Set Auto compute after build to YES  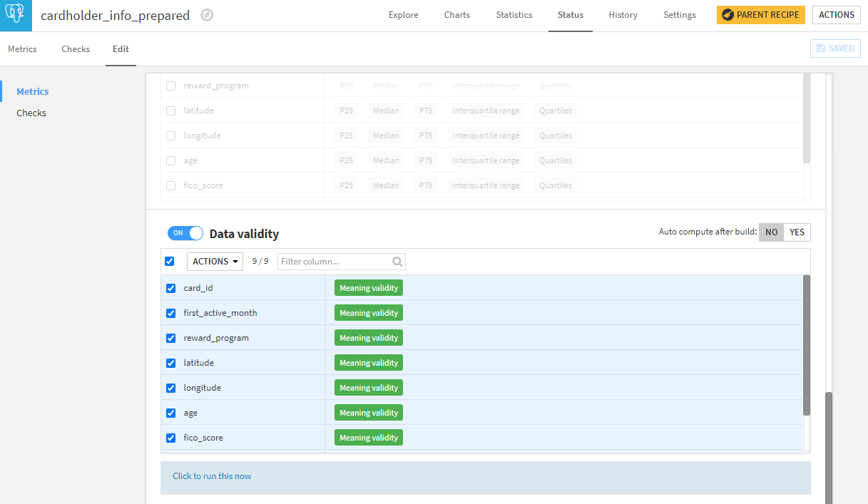click(x=797, y=232)
